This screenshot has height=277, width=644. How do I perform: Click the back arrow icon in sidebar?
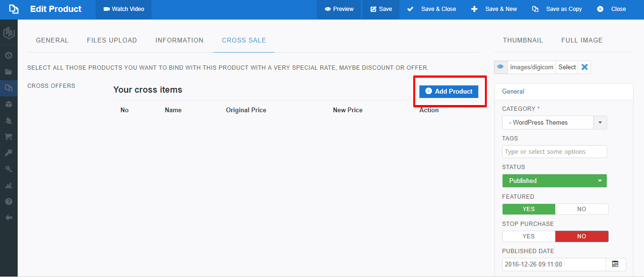point(9,218)
